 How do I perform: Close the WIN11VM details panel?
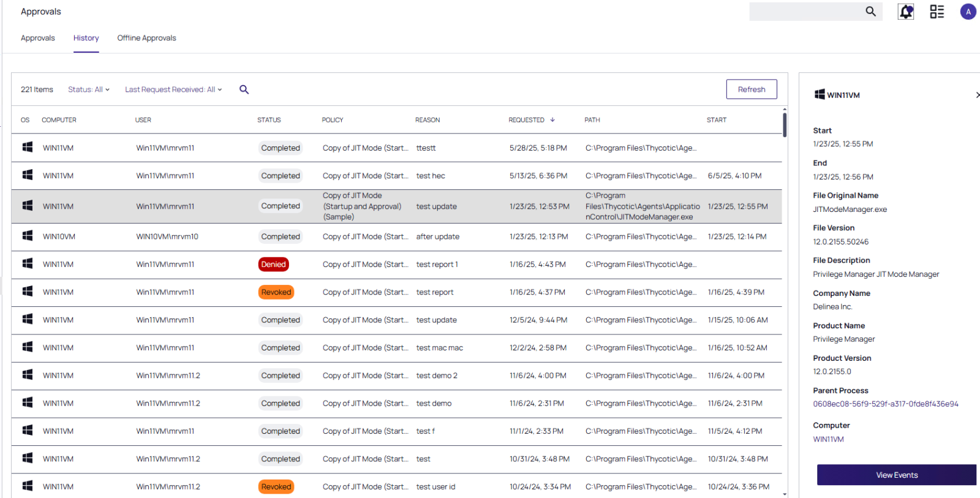click(976, 95)
